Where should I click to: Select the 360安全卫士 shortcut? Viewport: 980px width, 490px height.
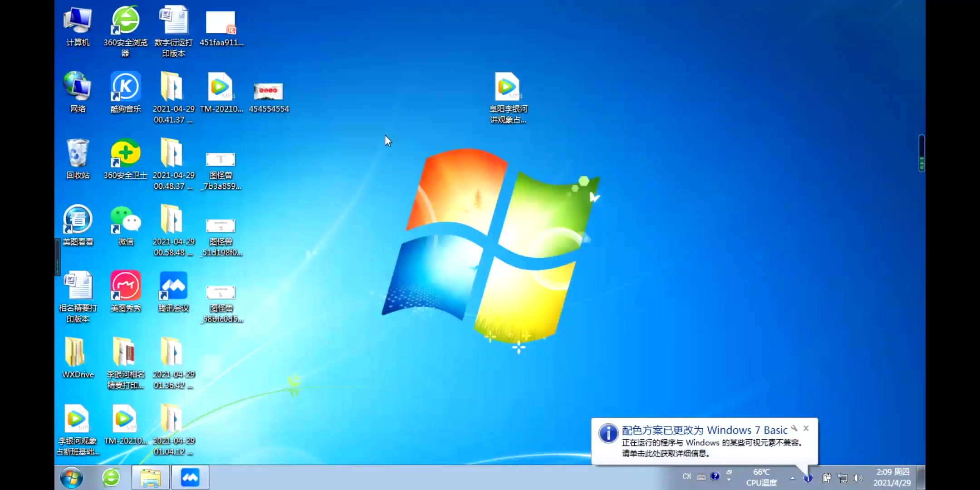(126, 159)
